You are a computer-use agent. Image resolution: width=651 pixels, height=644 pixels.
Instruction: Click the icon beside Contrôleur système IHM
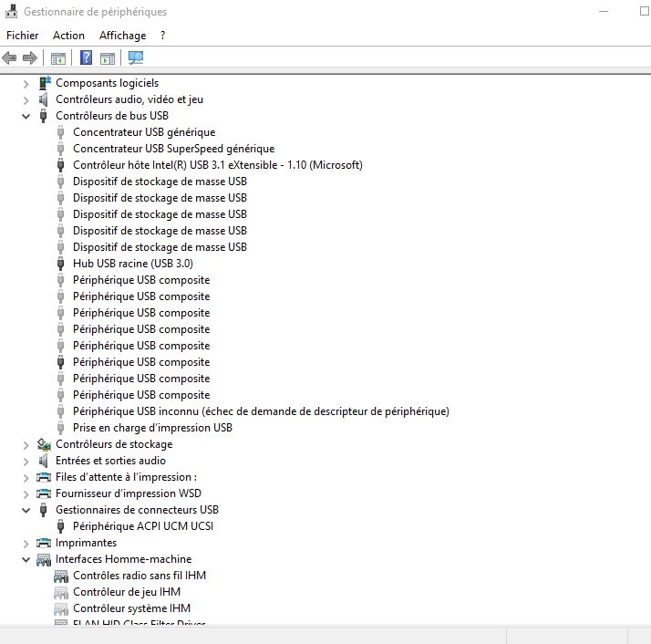(61, 609)
